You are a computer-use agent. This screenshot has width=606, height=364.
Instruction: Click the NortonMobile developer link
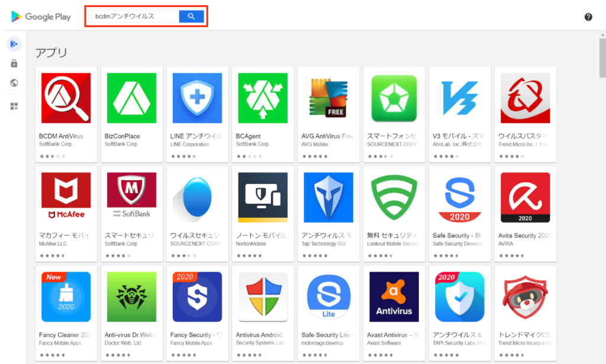tap(251, 244)
